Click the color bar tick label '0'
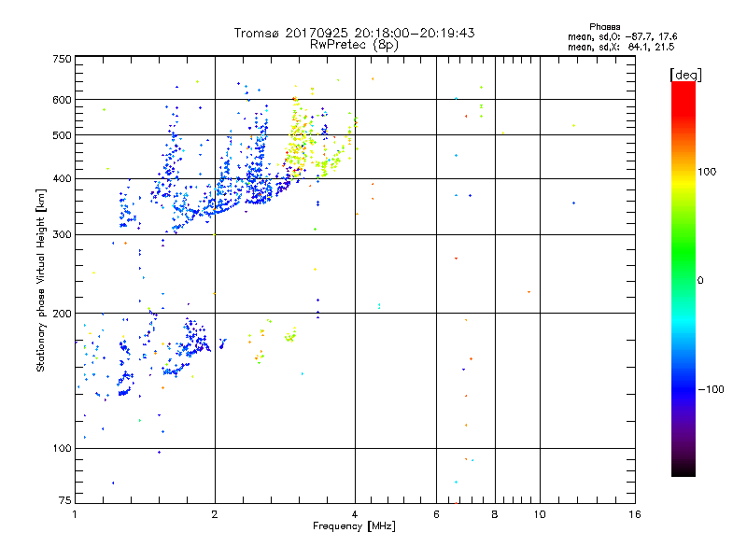The image size is (747, 560). point(699,281)
